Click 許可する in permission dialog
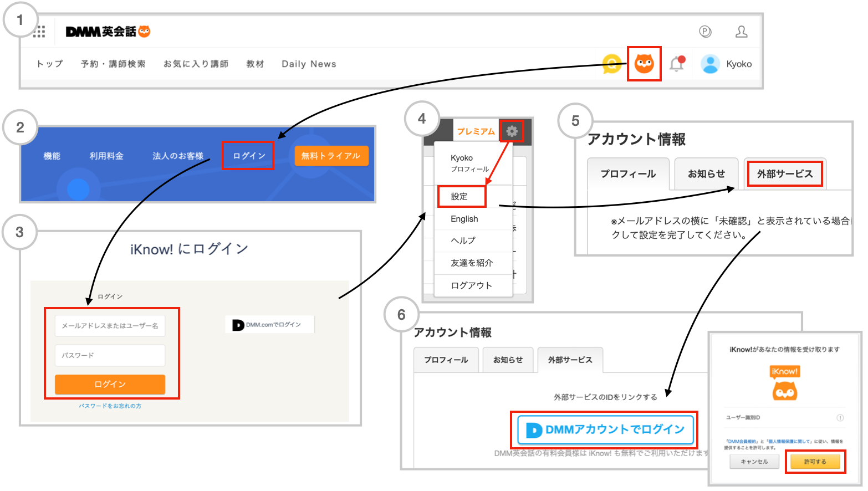Image resolution: width=868 pixels, height=491 pixels. [815, 461]
